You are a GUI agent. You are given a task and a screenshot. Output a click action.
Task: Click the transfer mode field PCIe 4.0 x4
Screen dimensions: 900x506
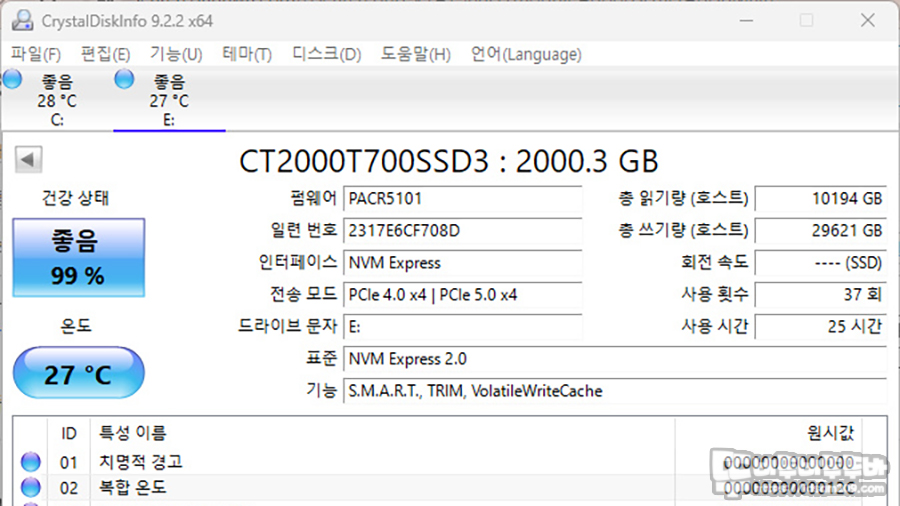[x=463, y=295]
